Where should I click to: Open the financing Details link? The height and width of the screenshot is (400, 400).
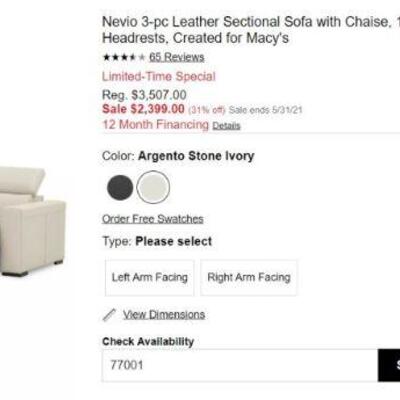[x=226, y=126]
